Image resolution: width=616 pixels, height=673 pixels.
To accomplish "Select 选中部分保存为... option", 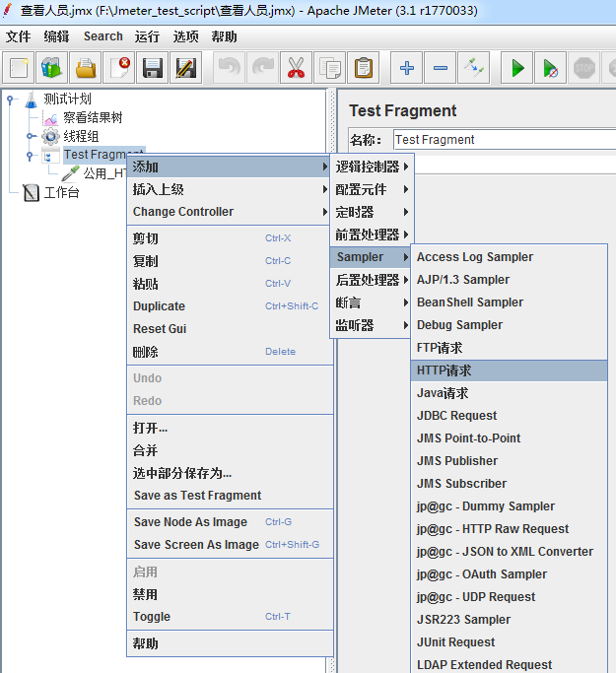I will coord(230,473).
